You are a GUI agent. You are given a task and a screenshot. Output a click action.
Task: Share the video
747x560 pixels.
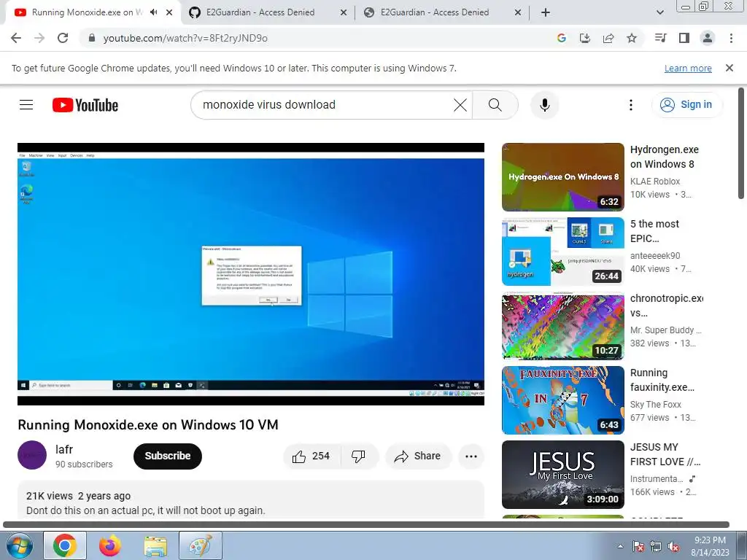click(x=417, y=456)
